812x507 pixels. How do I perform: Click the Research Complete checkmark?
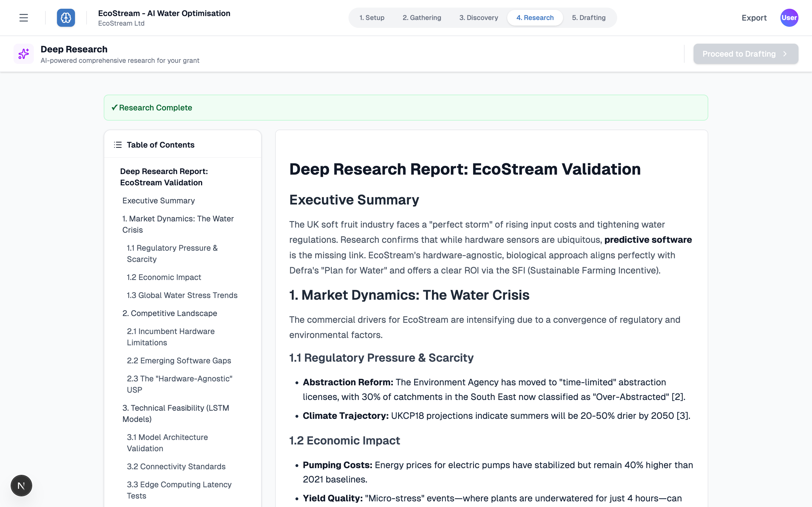(114, 108)
